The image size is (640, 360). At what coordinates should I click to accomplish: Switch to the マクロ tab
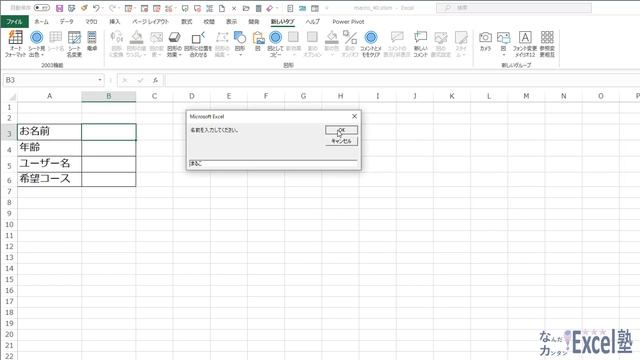click(91, 22)
